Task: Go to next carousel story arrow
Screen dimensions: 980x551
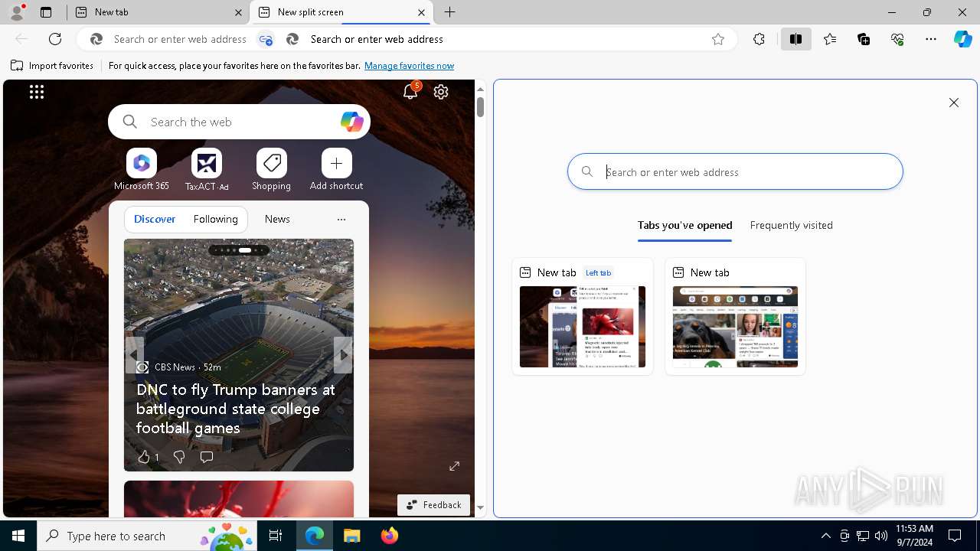Action: (343, 355)
